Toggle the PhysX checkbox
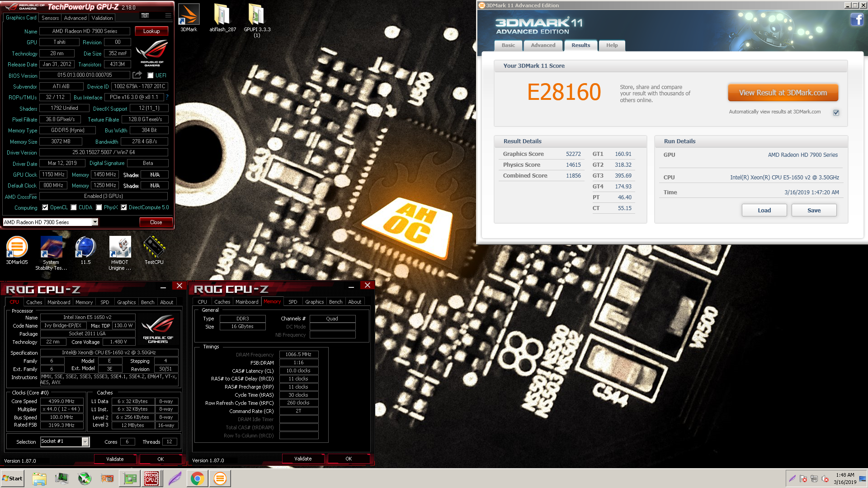 99,207
